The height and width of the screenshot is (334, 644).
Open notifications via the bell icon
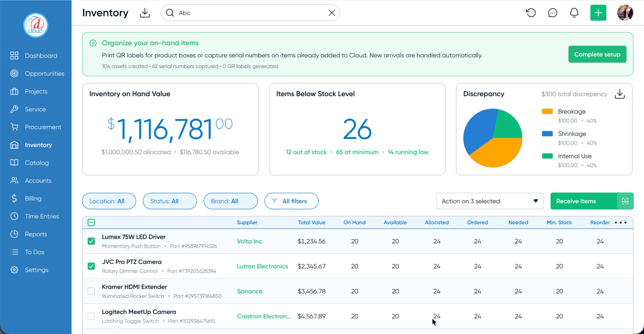[x=574, y=13]
